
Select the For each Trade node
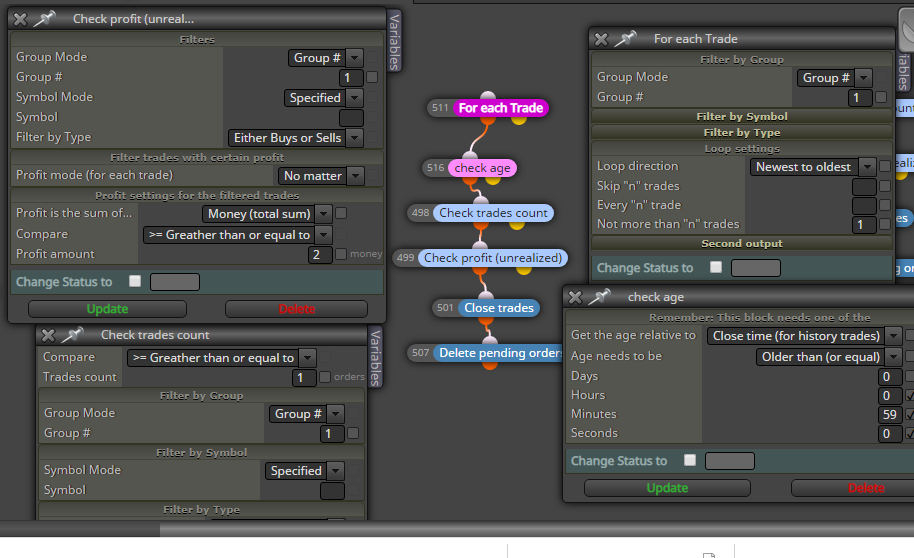pos(500,108)
